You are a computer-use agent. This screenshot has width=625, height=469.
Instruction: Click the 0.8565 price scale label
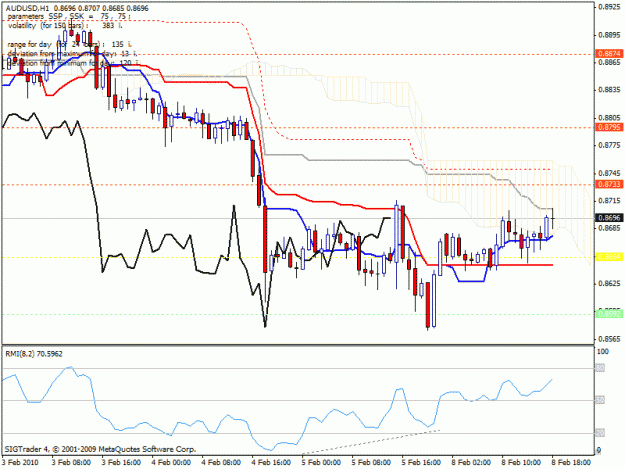pyautogui.click(x=609, y=339)
